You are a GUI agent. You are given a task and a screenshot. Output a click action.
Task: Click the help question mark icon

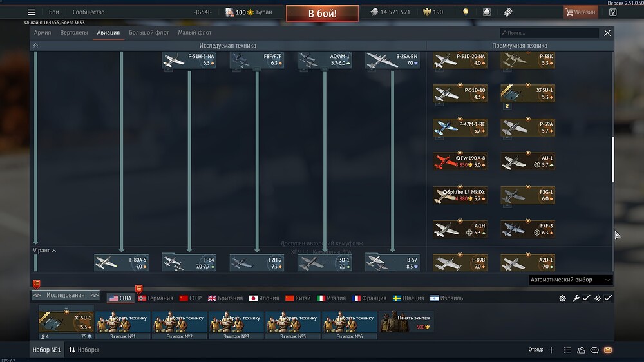pos(612,12)
